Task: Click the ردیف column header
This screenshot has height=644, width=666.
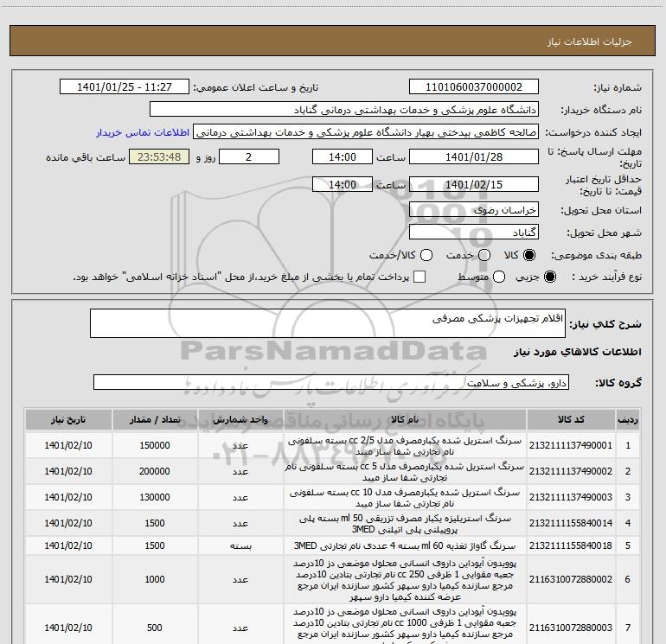Action: pos(628,420)
